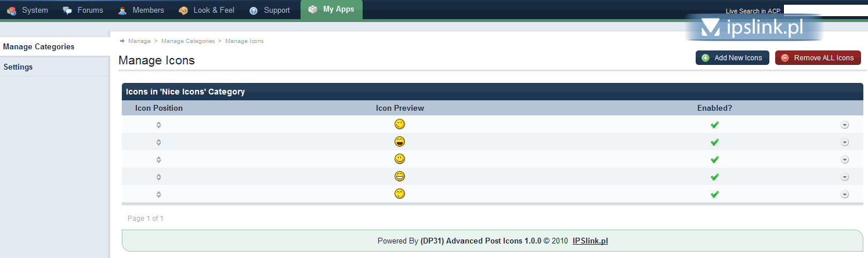Click the Page 1 of 1 text

tap(146, 219)
